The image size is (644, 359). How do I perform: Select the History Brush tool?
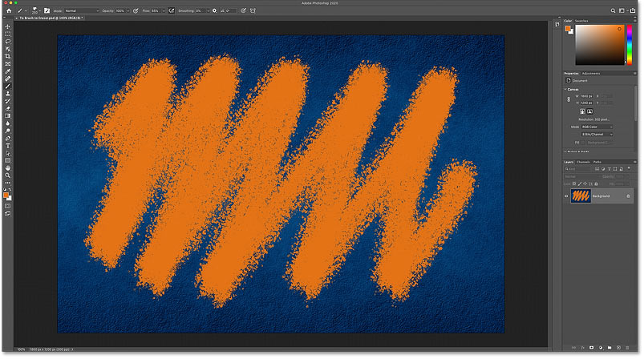(x=8, y=101)
